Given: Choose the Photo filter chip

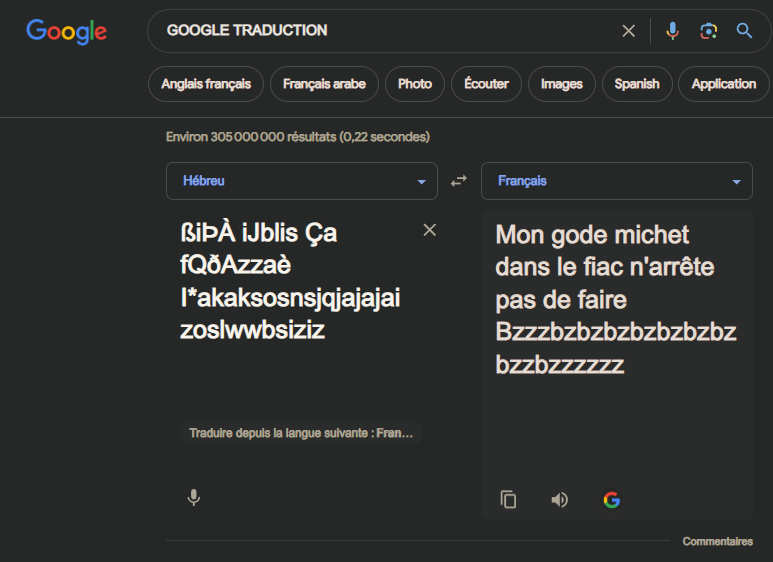Looking at the screenshot, I should (x=414, y=84).
